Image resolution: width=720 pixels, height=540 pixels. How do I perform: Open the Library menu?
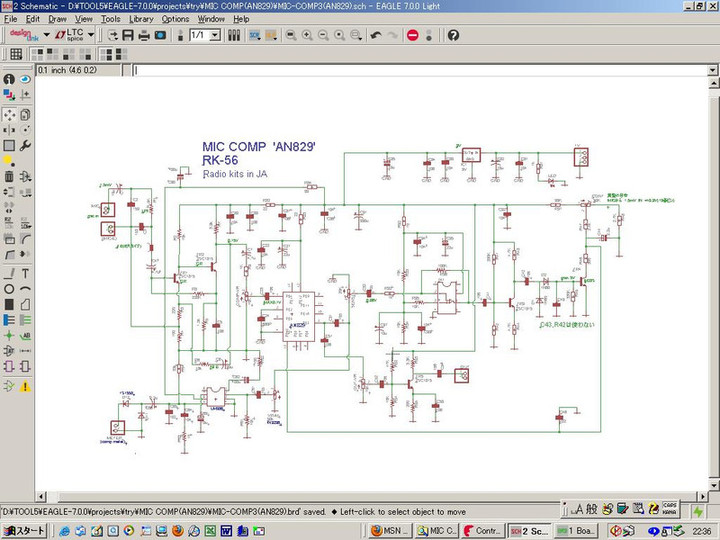pyautogui.click(x=141, y=18)
